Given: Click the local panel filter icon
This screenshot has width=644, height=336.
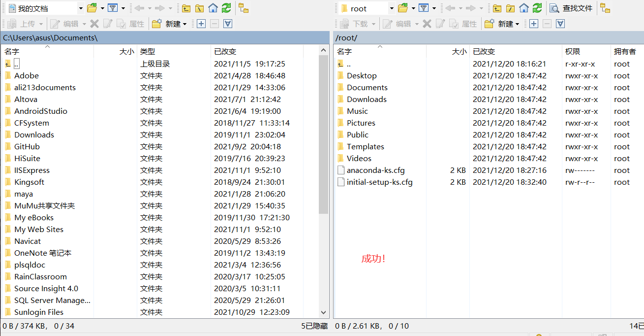Looking at the screenshot, I should [113, 8].
